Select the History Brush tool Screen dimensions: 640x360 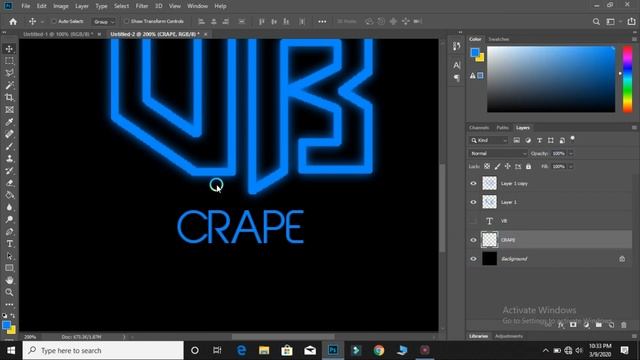tap(9, 171)
